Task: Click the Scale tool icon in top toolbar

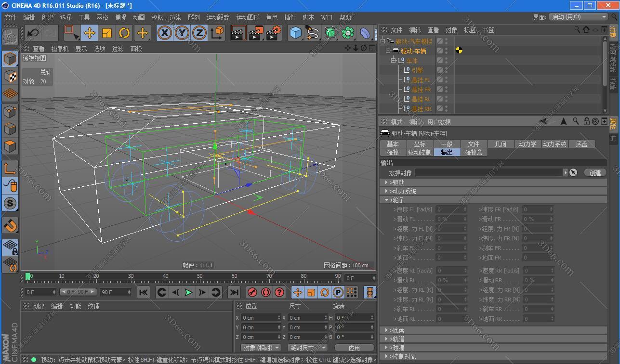Action: pos(107,33)
